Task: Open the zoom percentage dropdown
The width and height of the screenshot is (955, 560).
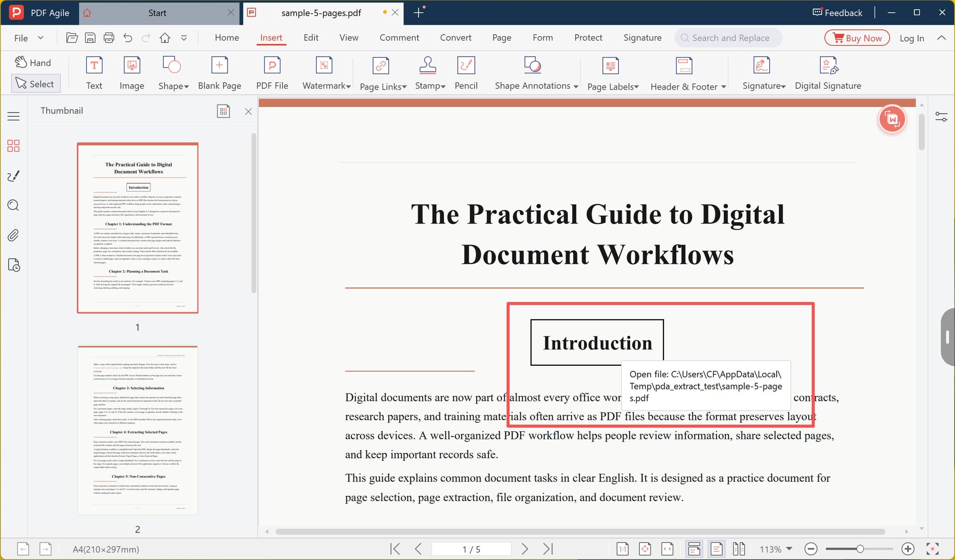Action: 789,549
